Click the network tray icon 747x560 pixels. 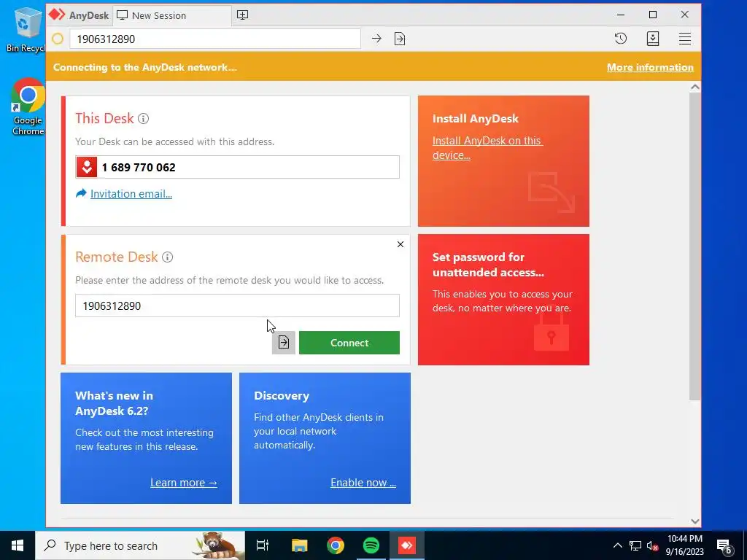pos(635,545)
